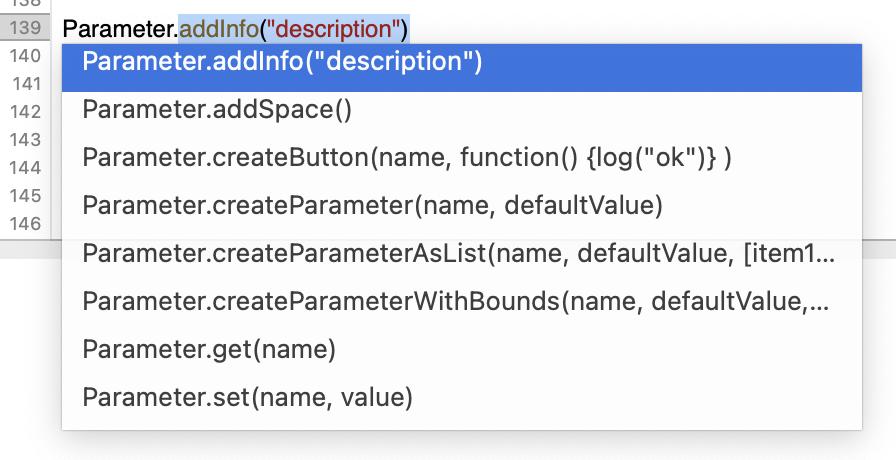Choose Parameter.set(name, value) completion
The image size is (896, 460).
coord(247,398)
